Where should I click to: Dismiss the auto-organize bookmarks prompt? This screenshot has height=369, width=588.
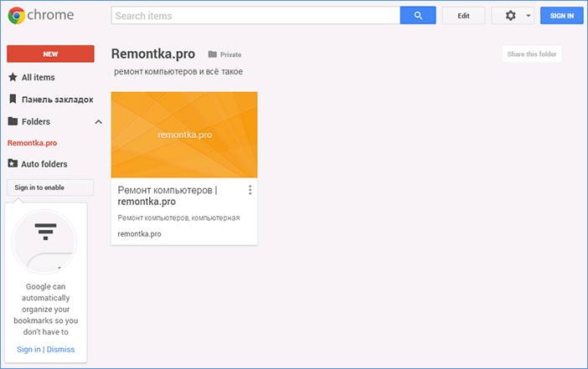tap(60, 349)
